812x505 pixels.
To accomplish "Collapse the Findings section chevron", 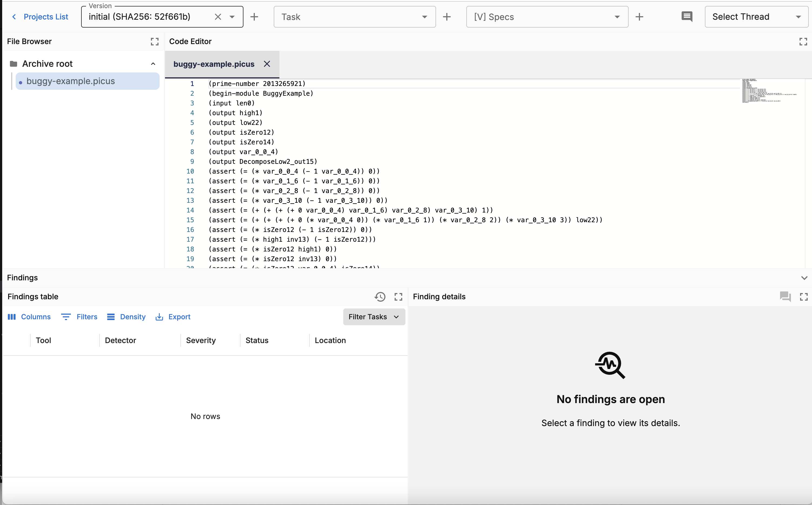I will point(804,278).
